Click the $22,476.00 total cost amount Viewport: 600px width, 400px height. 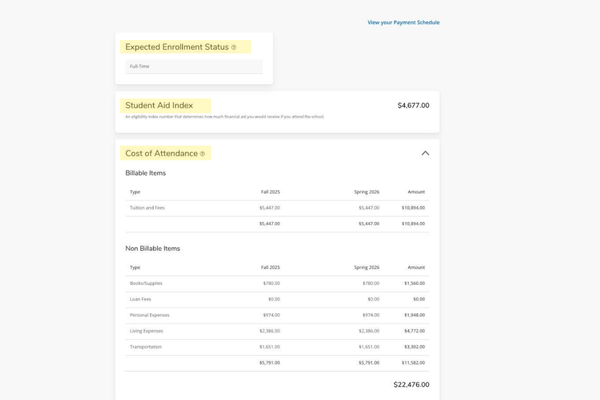(411, 384)
